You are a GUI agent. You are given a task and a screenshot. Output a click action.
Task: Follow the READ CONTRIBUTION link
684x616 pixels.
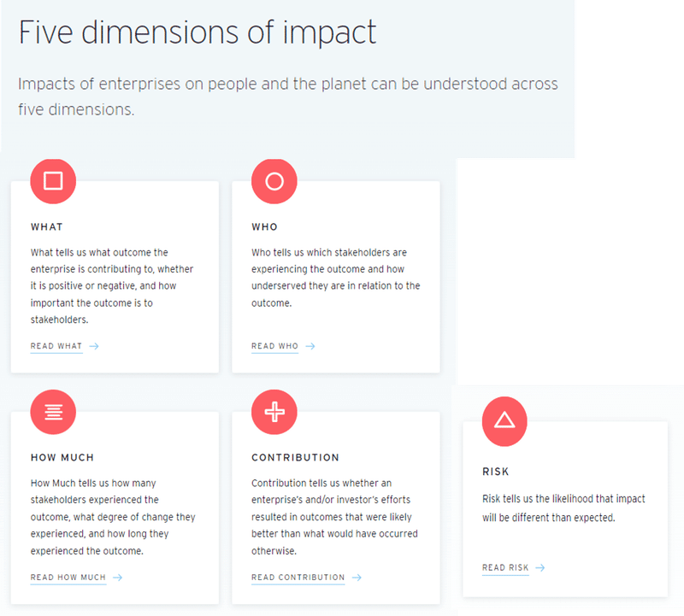point(298,578)
